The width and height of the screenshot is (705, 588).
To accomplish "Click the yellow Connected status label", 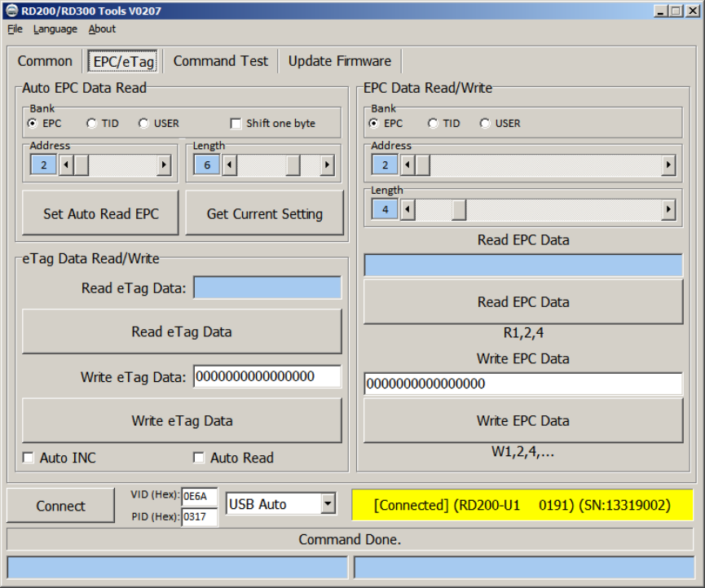I will pyautogui.click(x=522, y=505).
